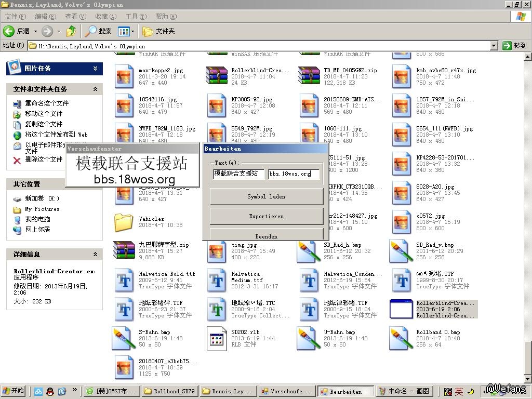Screen dimensions: 532x399
Task: Click the green Back arrow icon
Action: point(9,31)
